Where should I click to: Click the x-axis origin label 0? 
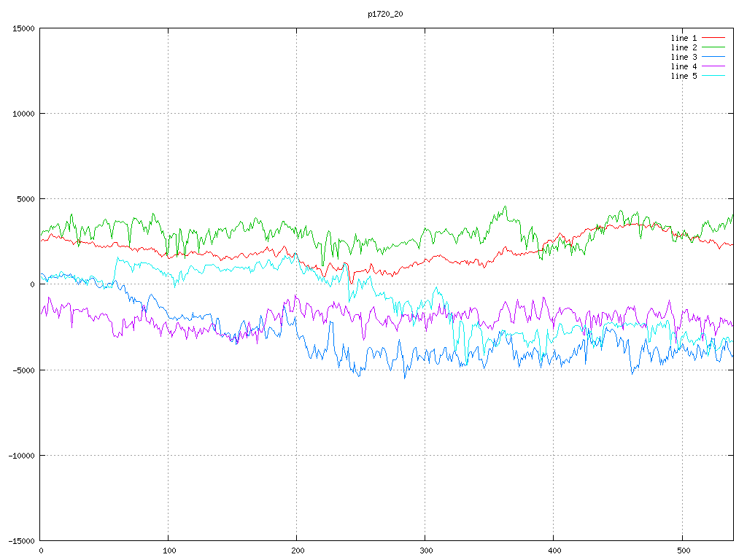41,551
